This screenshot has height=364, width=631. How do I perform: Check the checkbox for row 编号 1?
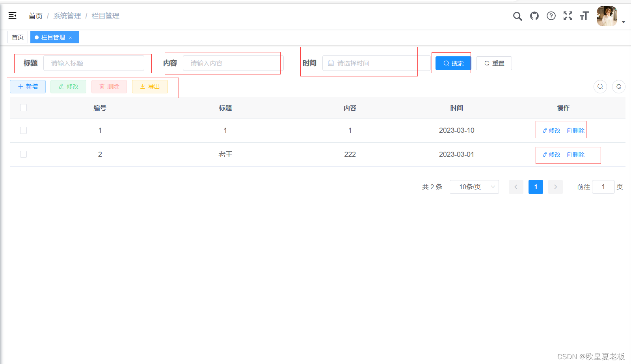[23, 130]
